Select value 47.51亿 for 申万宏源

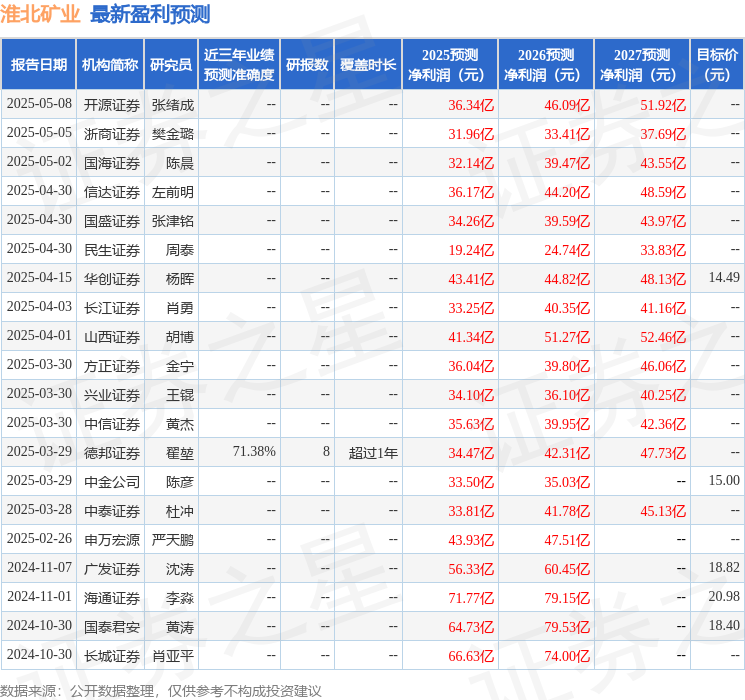(567, 539)
